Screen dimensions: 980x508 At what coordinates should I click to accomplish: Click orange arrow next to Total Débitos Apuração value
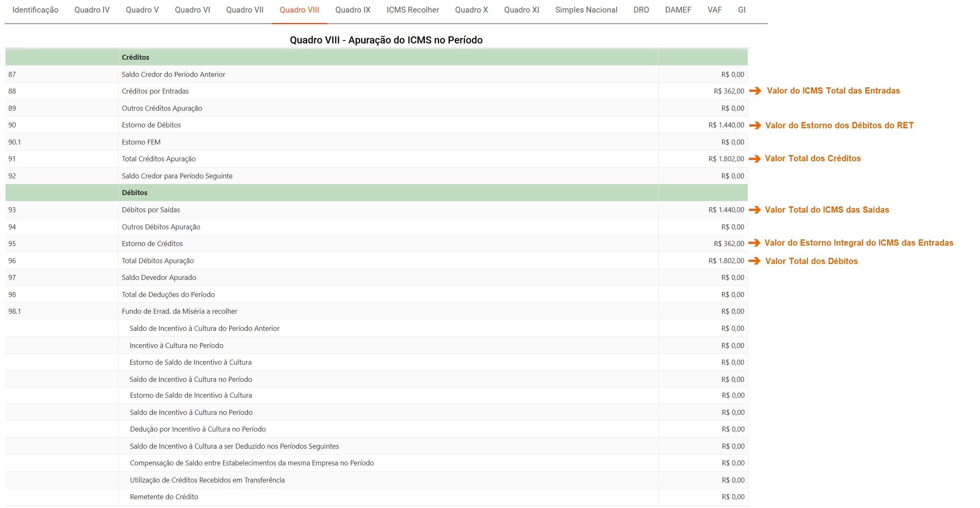pos(754,261)
